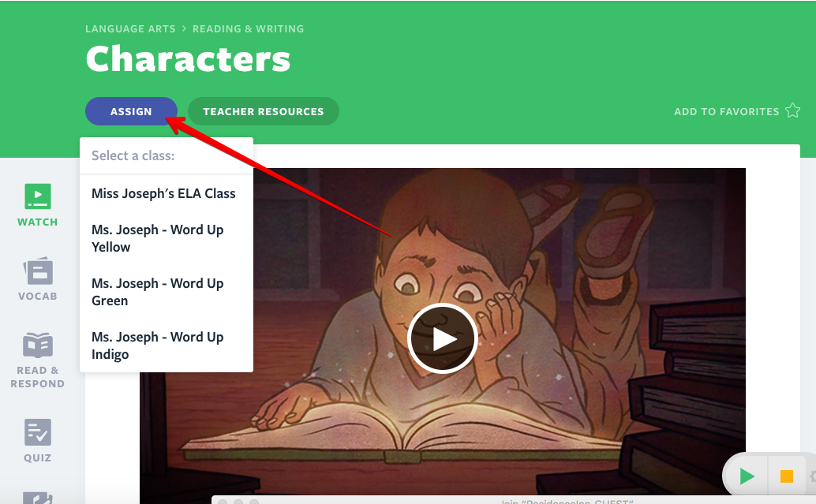Click the Add to Favorites star

[792, 110]
